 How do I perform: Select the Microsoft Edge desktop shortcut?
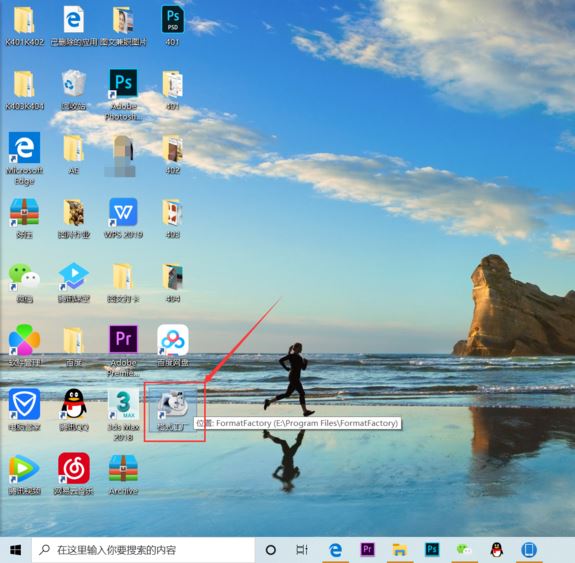pos(24,158)
